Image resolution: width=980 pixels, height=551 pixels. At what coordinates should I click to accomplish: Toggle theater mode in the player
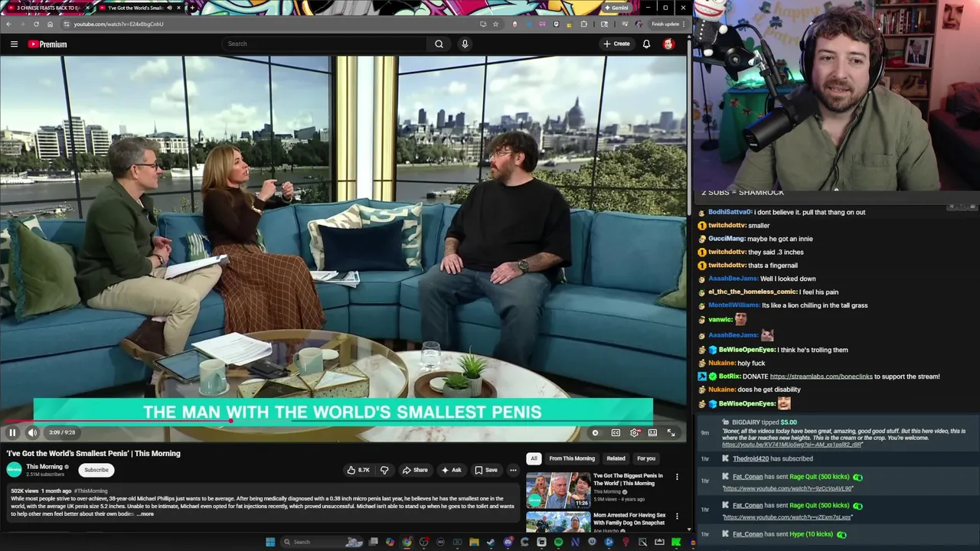point(652,432)
